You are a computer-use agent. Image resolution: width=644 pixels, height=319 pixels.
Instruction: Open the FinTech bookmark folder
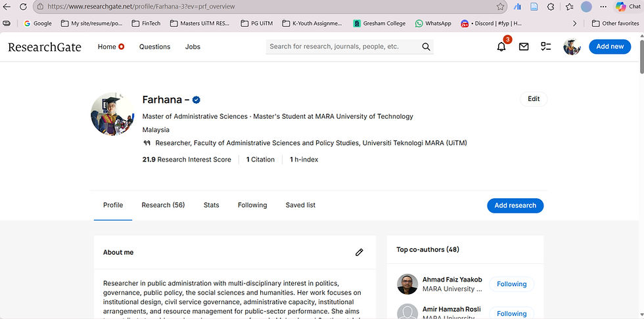pos(146,24)
